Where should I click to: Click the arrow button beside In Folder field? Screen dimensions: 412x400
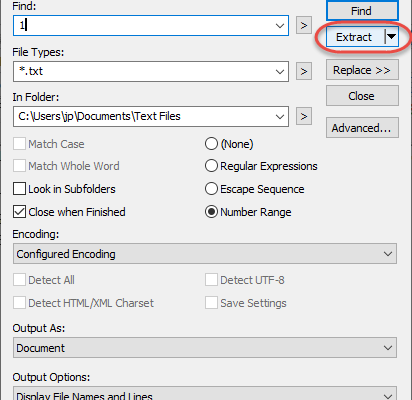pos(304,116)
